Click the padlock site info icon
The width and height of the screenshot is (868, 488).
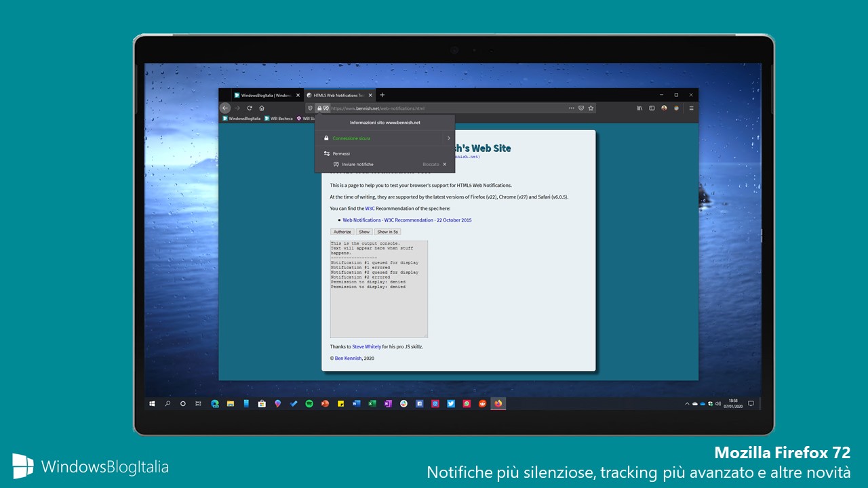click(319, 108)
